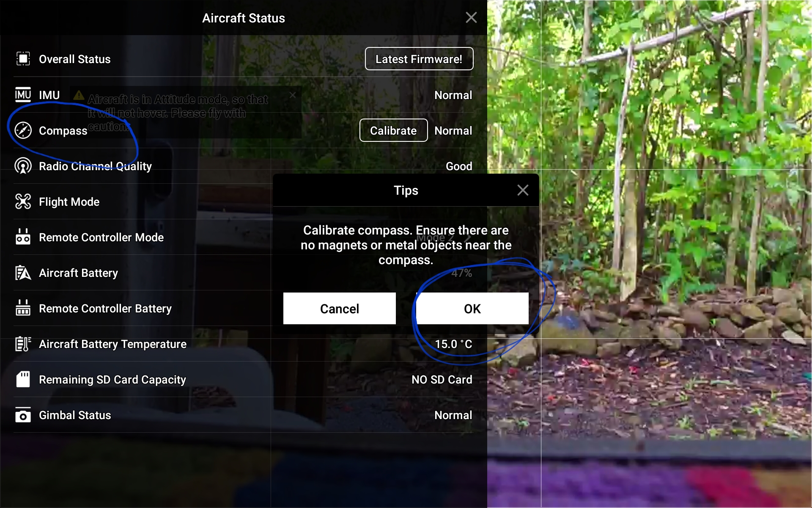This screenshot has height=508, width=812.
Task: Dismiss the Attitude mode warning banner
Action: click(293, 95)
